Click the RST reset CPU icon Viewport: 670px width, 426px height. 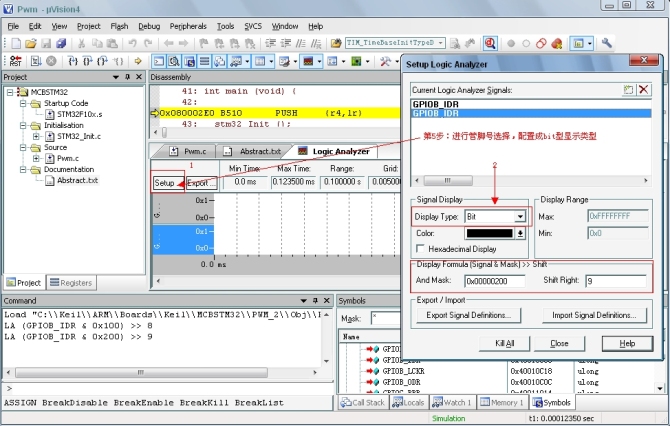(15, 61)
